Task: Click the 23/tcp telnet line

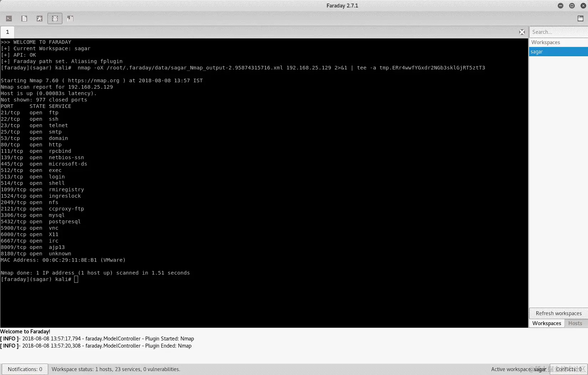Action: point(34,125)
